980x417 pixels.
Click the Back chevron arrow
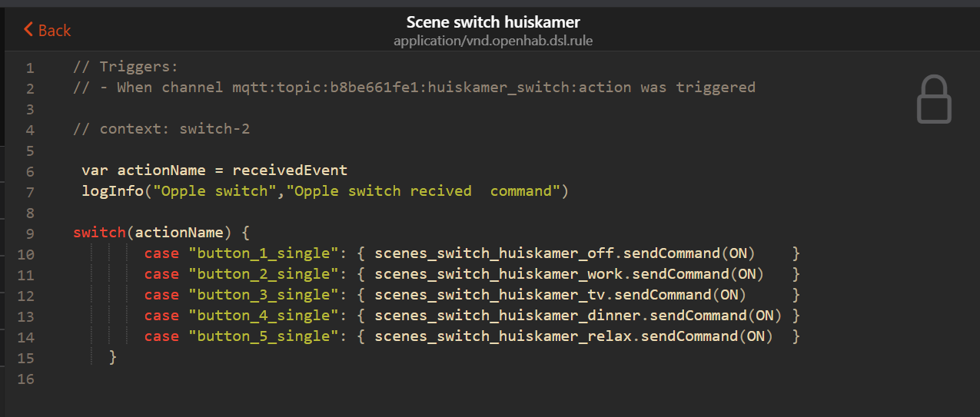coord(28,30)
